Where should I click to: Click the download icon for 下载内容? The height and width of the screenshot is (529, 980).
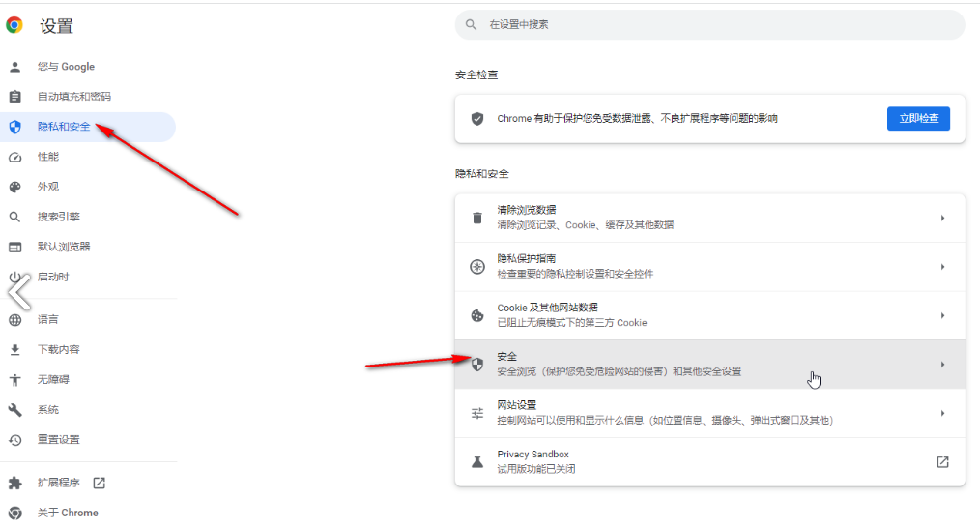click(x=15, y=350)
